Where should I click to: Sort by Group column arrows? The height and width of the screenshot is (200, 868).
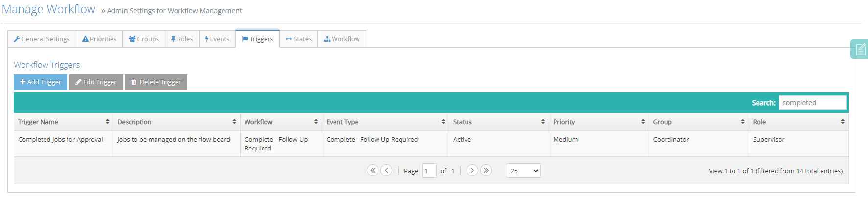click(743, 122)
